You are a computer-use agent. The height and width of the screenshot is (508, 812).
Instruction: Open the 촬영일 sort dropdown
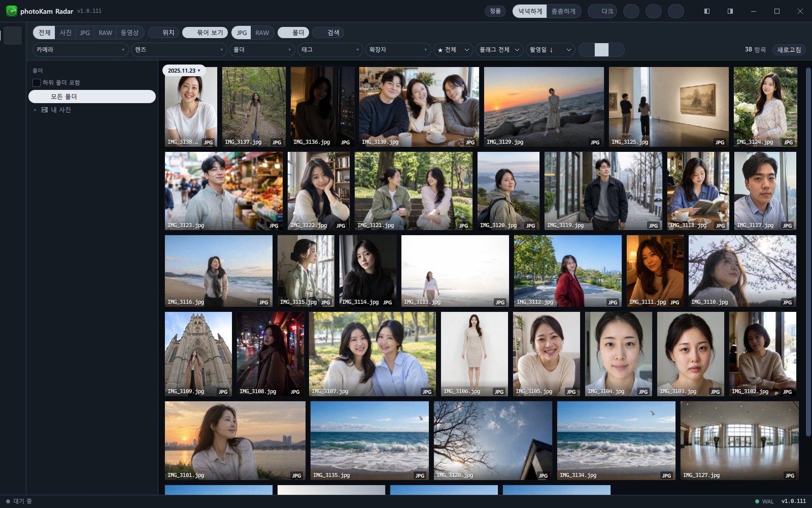550,50
